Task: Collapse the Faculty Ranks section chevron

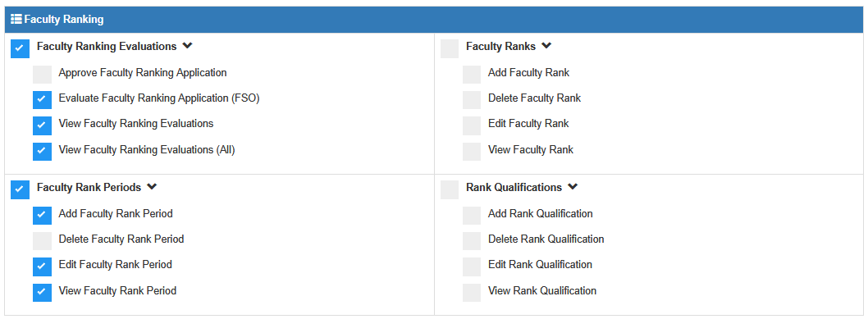Action: click(546, 46)
